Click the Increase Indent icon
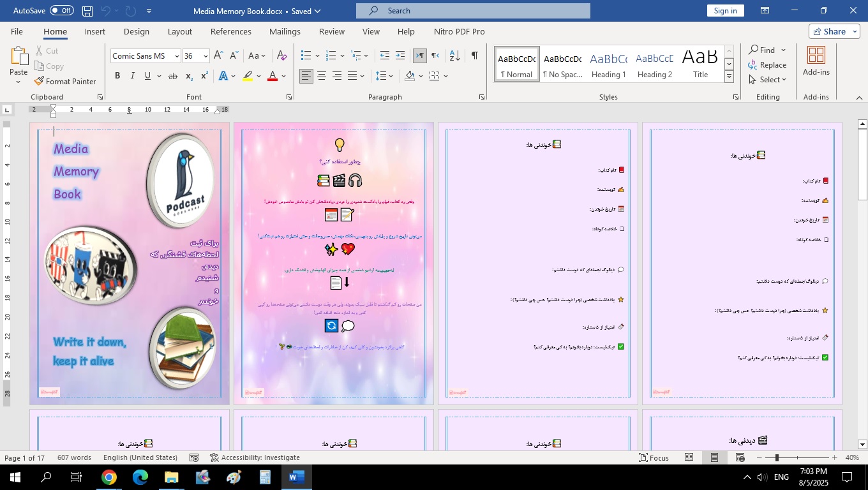This screenshot has width=868, height=490. coord(400,56)
